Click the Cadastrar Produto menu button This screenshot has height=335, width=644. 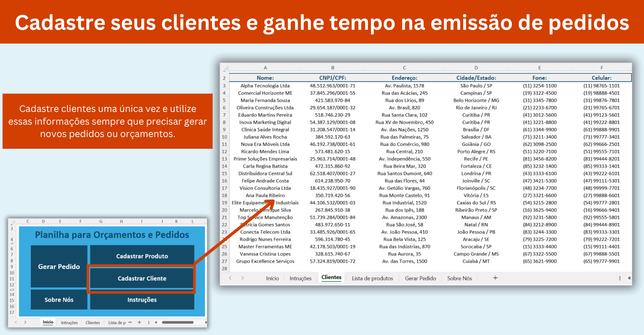142,256
